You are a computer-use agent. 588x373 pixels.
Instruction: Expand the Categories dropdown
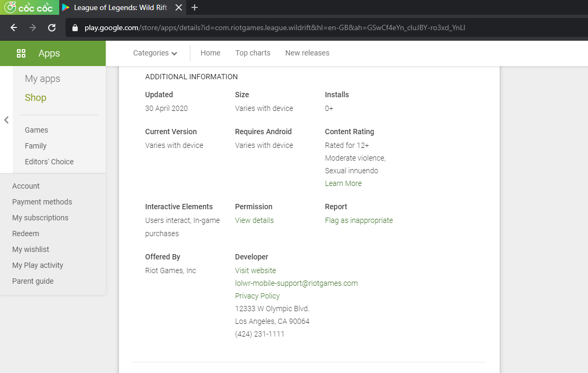click(x=155, y=53)
